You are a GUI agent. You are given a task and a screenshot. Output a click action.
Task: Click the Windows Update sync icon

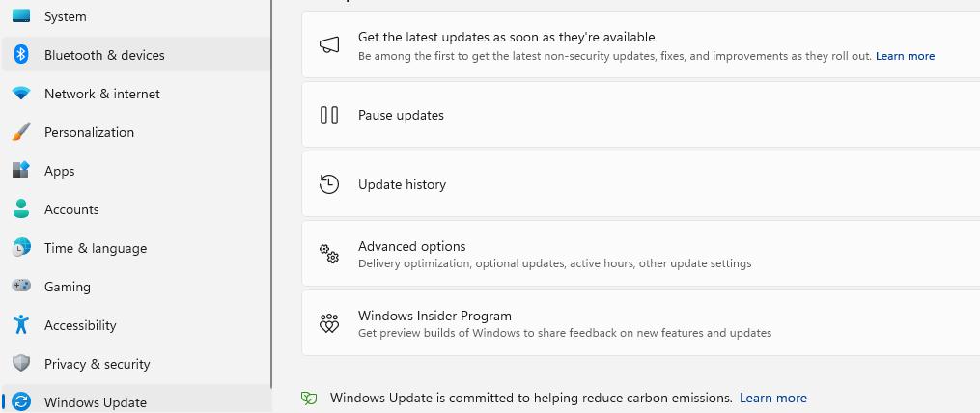(x=21, y=402)
